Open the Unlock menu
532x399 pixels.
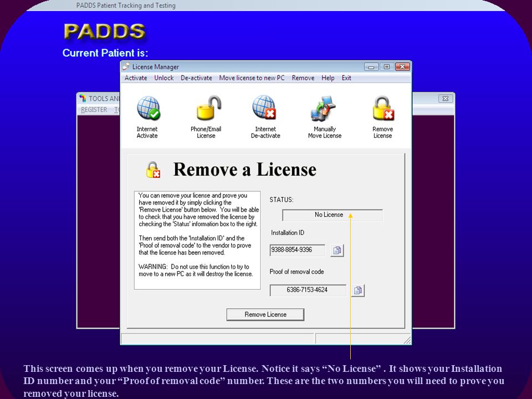164,78
